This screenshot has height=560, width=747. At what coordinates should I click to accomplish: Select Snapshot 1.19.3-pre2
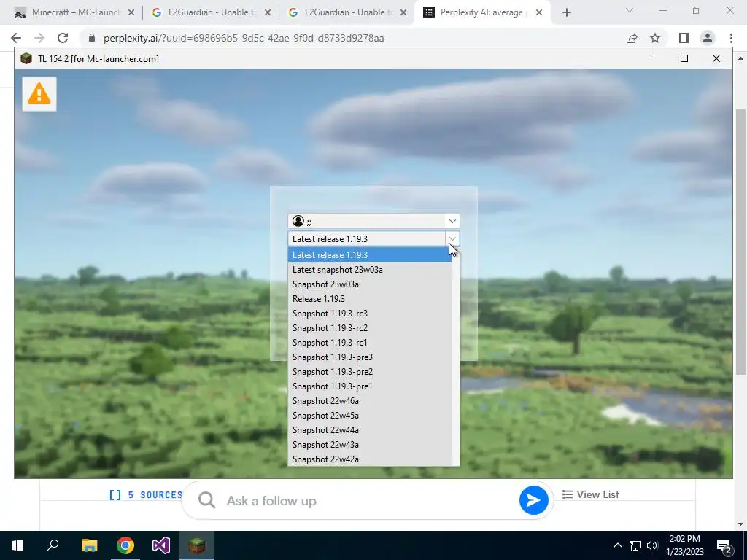370,372
